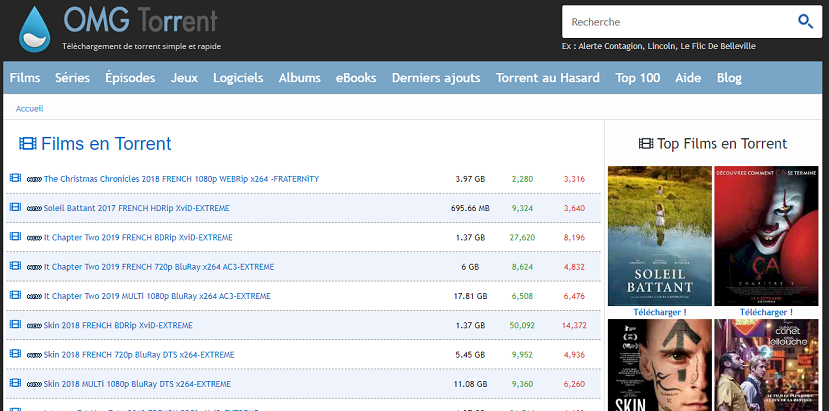
Task: Open It Chapter Two 720p BluRay torrent
Action: click(x=159, y=267)
